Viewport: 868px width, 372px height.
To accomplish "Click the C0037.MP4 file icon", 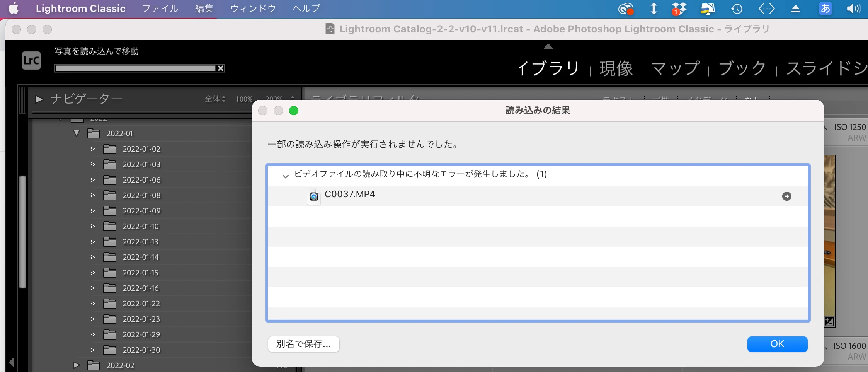I will [x=314, y=197].
